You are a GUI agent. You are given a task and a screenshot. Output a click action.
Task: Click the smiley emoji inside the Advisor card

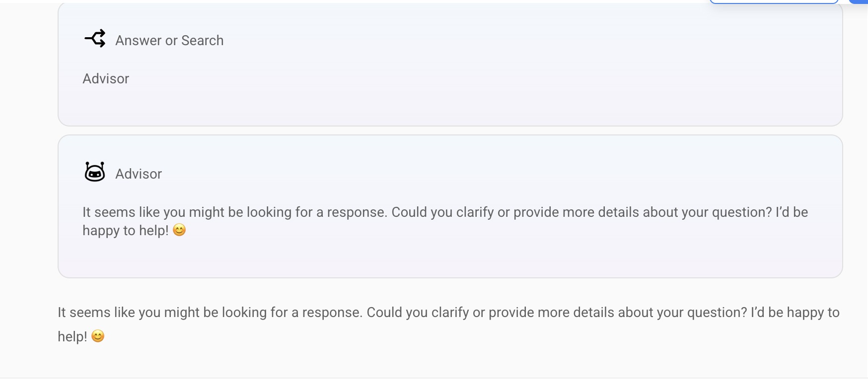pos(179,230)
